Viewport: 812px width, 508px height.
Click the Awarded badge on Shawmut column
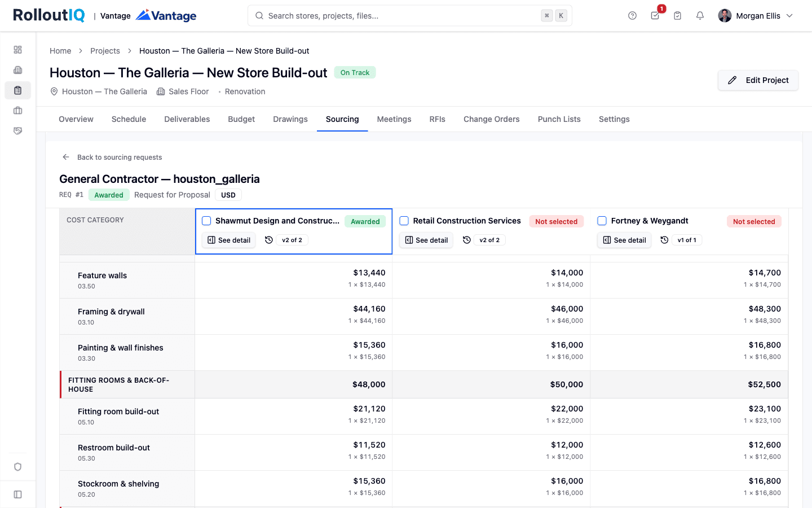tap(365, 221)
